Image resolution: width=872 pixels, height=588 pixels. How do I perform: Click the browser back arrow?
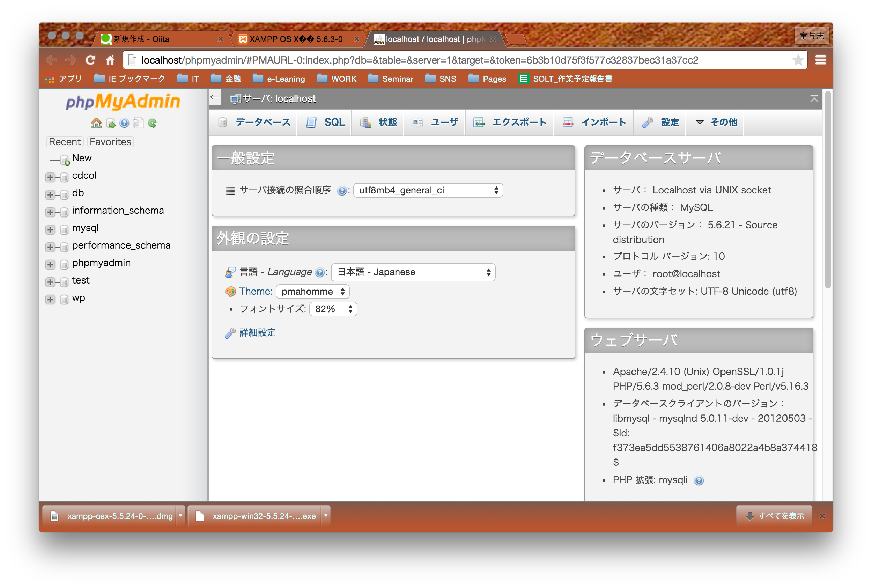point(51,60)
